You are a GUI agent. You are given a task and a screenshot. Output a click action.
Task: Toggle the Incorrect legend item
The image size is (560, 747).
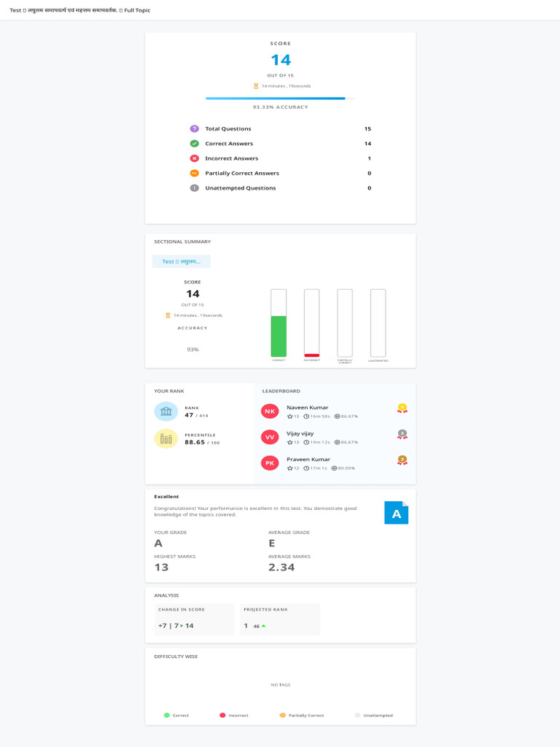(x=234, y=716)
